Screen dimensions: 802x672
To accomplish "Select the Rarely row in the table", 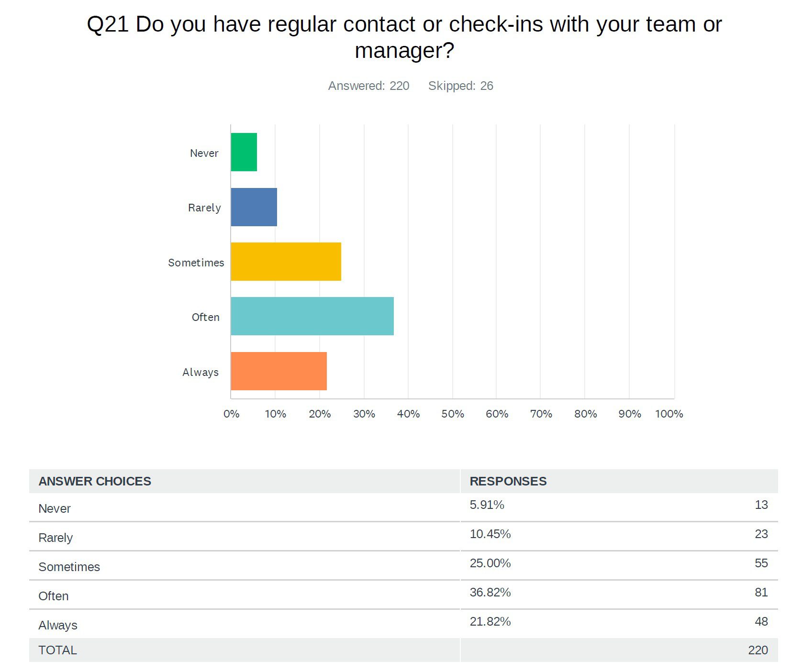I will click(56, 538).
